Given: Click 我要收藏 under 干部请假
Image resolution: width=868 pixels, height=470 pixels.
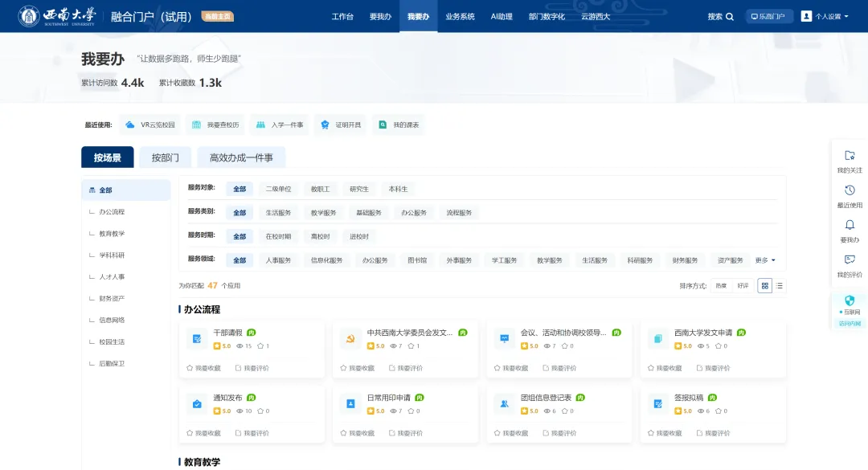Looking at the screenshot, I should [203, 368].
